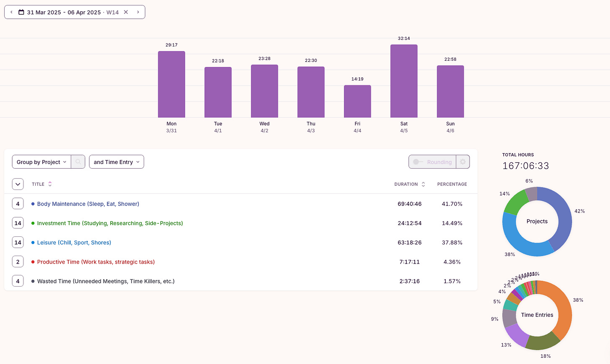Clear the date range with X icon
Screen dimensions: 610x364
click(x=126, y=12)
